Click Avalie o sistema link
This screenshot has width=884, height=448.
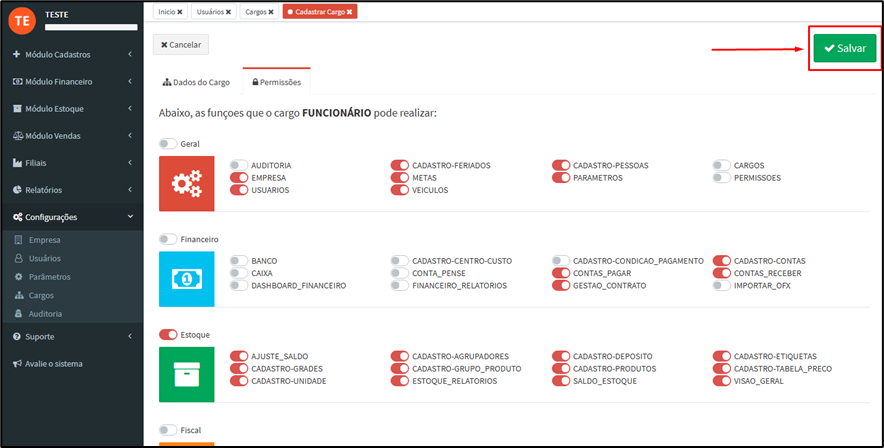click(x=54, y=364)
